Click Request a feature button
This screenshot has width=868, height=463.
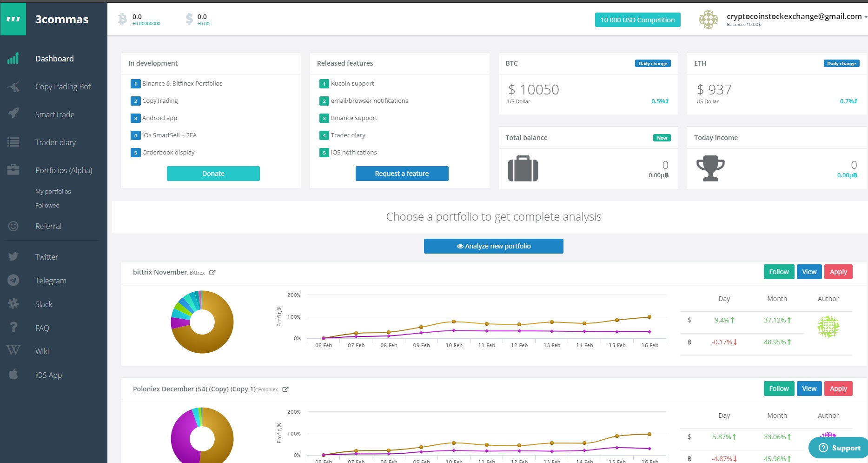402,174
